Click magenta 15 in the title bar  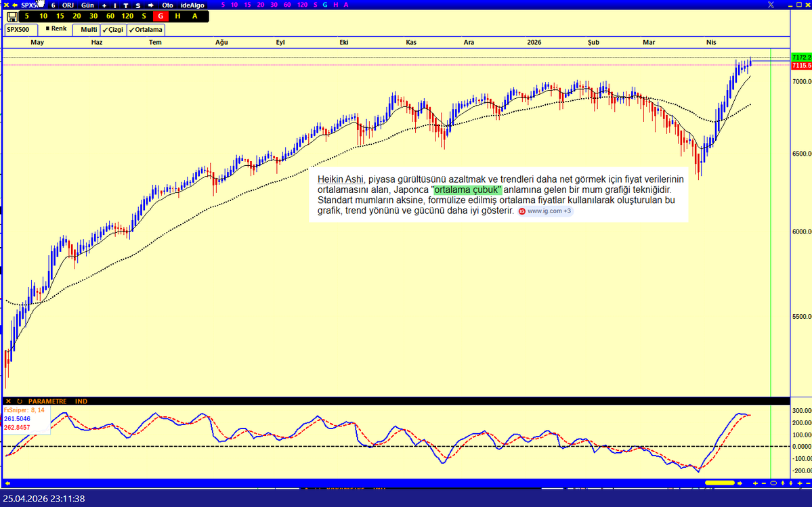248,5
